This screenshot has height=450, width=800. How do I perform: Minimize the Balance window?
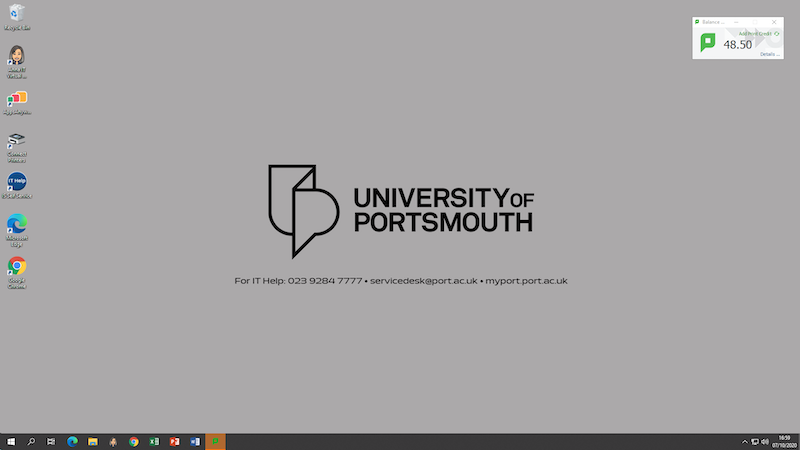[736, 22]
